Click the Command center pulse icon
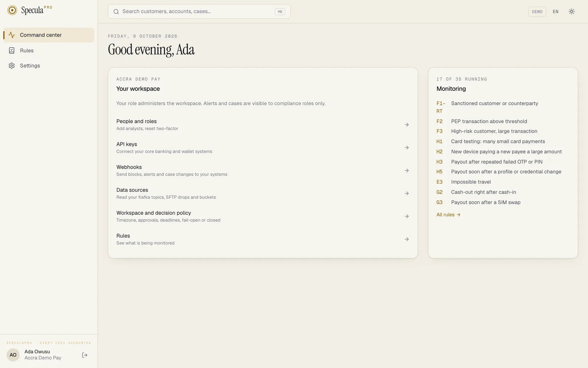 tap(12, 35)
